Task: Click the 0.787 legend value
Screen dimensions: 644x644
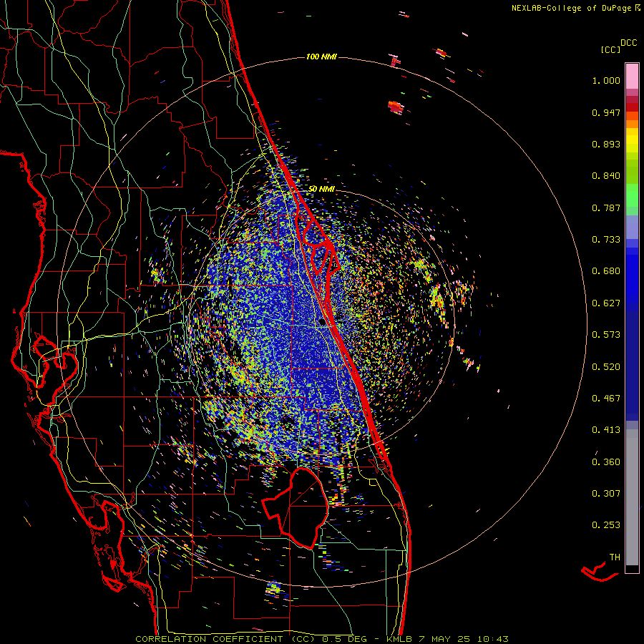Action: click(x=606, y=208)
